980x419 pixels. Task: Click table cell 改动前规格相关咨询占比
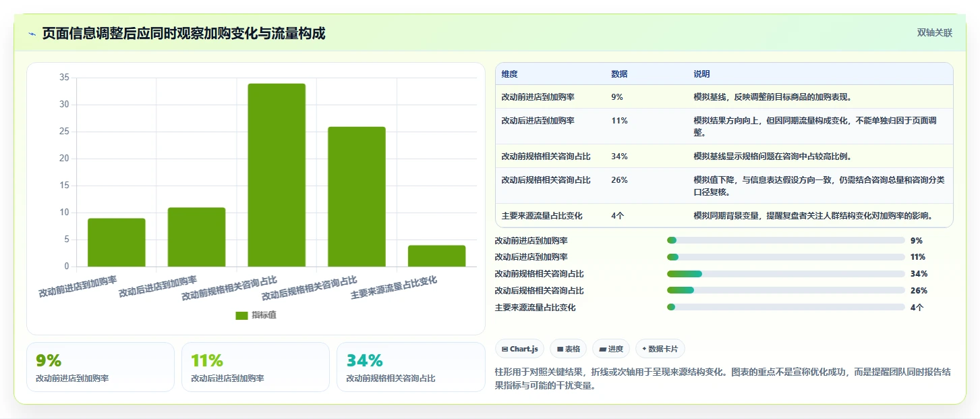[x=546, y=157]
